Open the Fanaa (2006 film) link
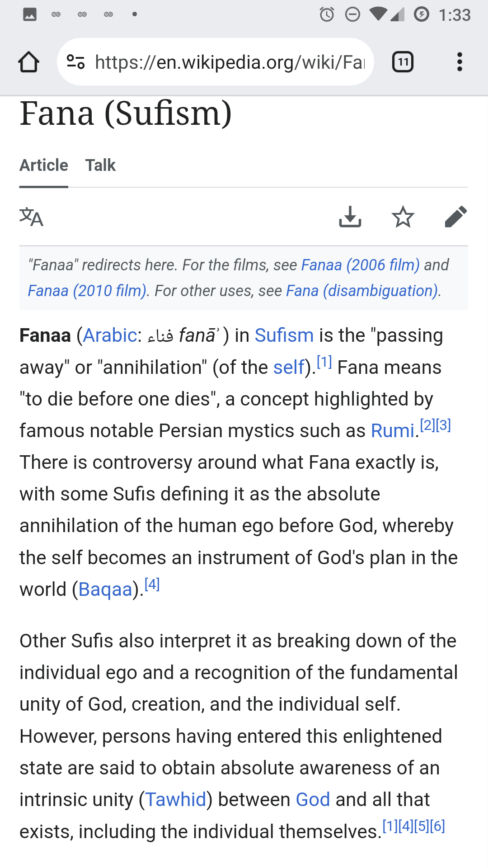Viewport: 488px width, 868px height. click(360, 265)
